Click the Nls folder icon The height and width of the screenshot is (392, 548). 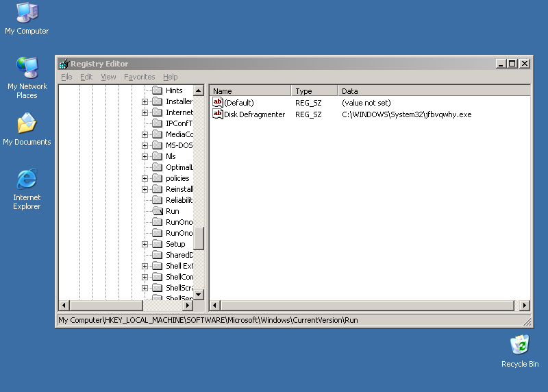tap(158, 156)
